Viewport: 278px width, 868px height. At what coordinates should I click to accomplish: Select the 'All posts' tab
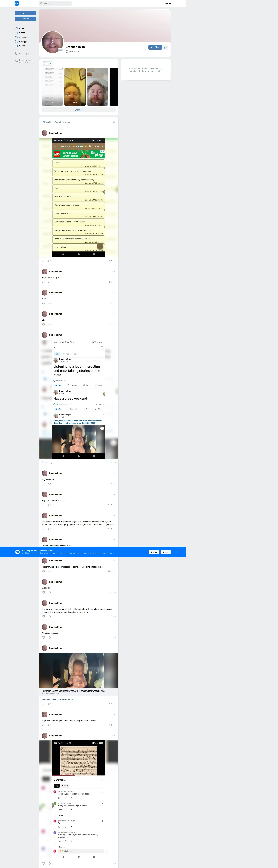click(x=47, y=122)
